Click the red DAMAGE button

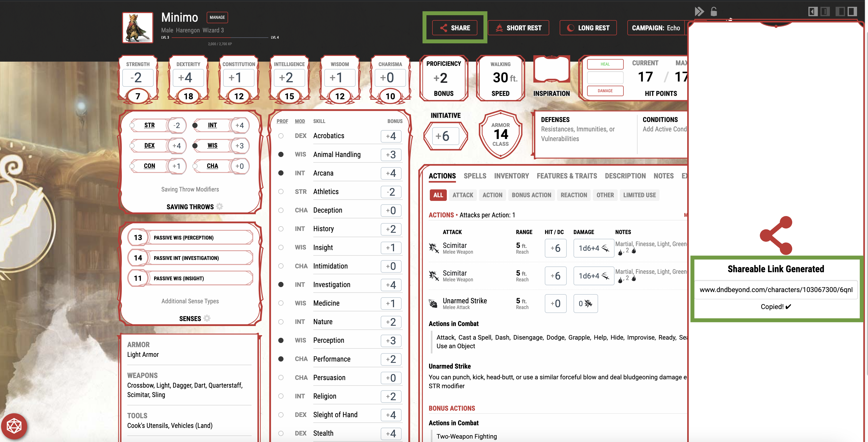[605, 91]
